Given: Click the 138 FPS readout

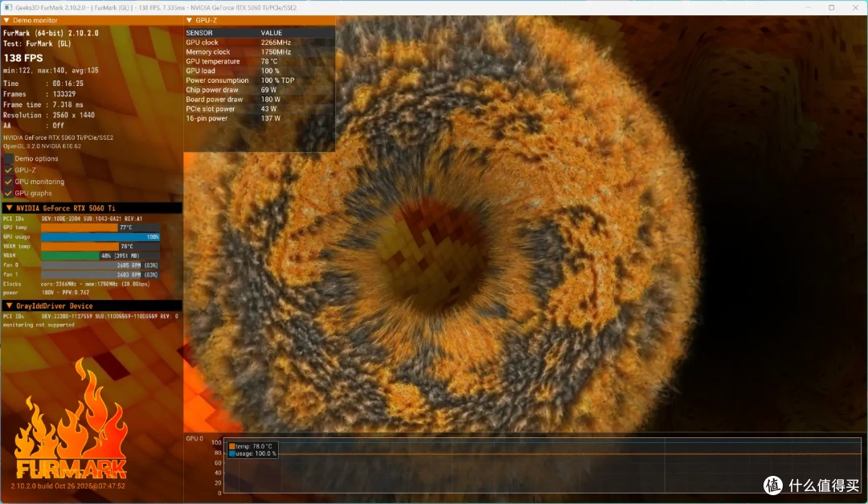Looking at the screenshot, I should [23, 58].
